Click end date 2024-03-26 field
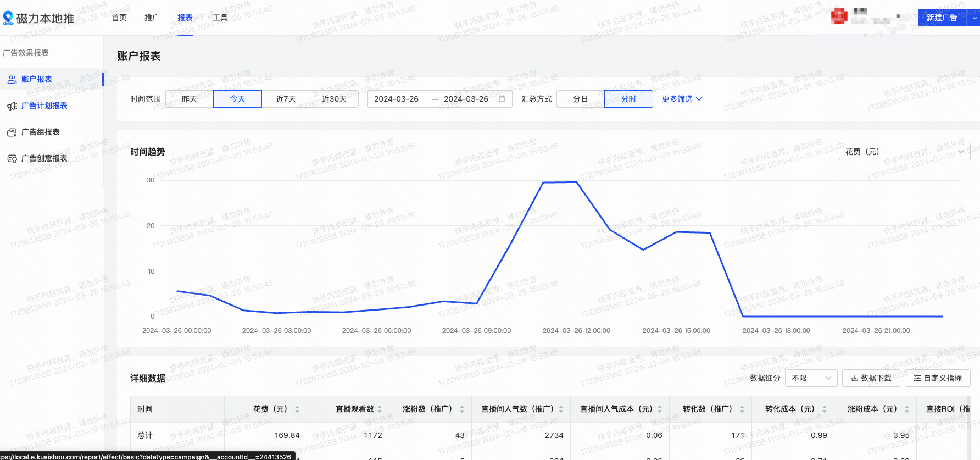This screenshot has height=460, width=980. [466, 99]
